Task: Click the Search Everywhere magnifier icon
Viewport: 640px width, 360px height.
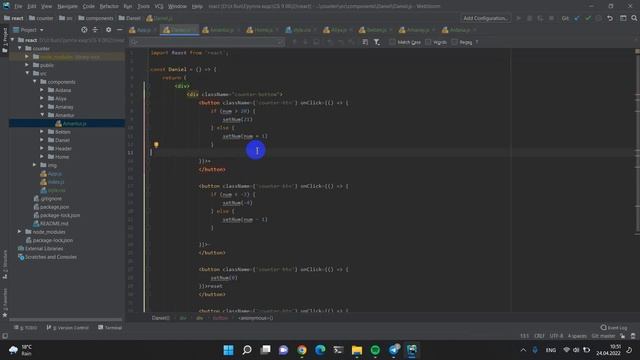Action: pos(634,18)
